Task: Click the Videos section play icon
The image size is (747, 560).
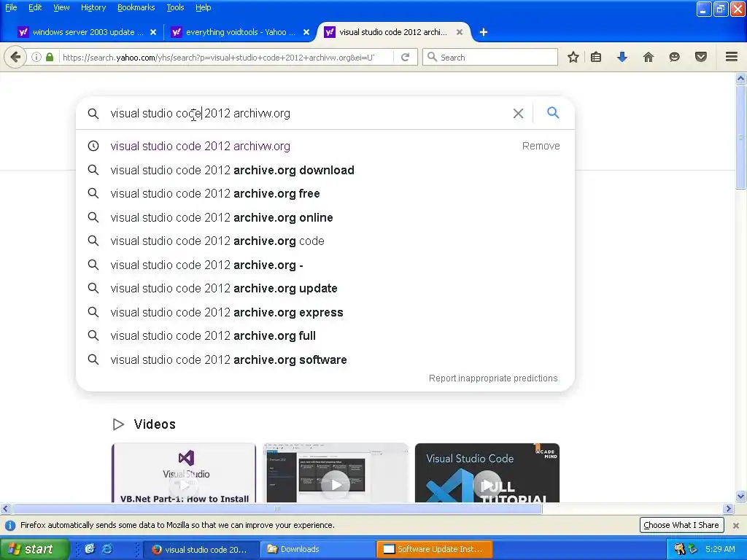Action: pos(118,424)
